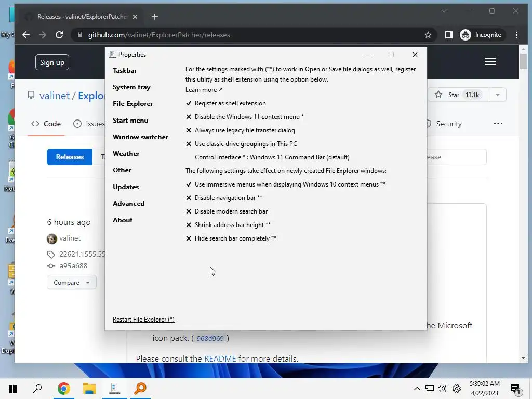
Task: Open orange magnifier app in taskbar
Action: (x=140, y=389)
